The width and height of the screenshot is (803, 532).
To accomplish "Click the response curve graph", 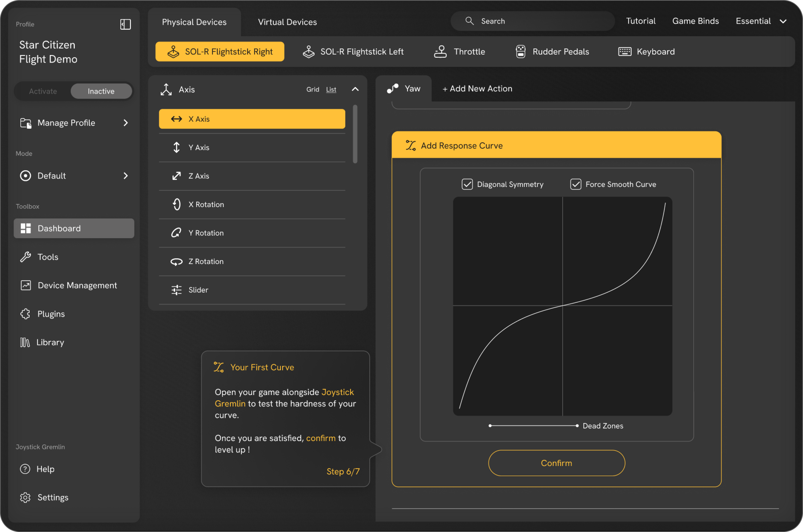I will (563, 306).
